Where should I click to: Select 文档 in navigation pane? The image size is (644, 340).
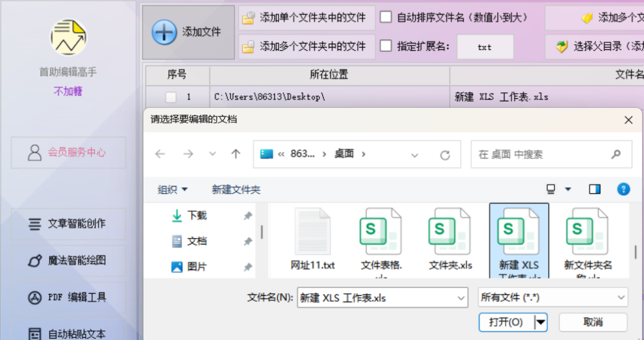[197, 241]
